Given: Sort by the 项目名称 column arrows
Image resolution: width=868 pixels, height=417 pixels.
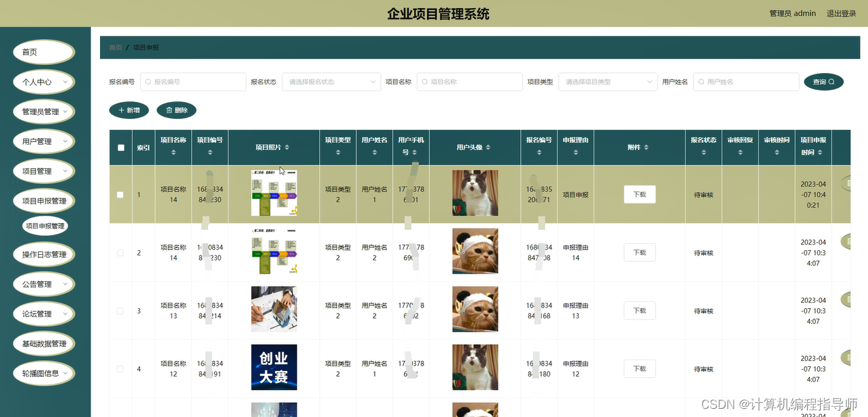Looking at the screenshot, I should (x=174, y=153).
